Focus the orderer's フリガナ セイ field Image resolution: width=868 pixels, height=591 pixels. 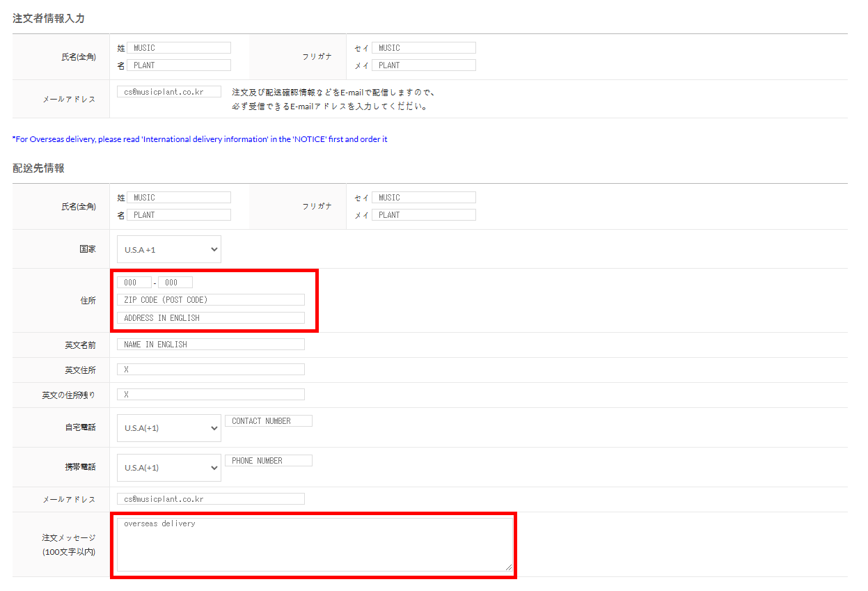click(424, 48)
